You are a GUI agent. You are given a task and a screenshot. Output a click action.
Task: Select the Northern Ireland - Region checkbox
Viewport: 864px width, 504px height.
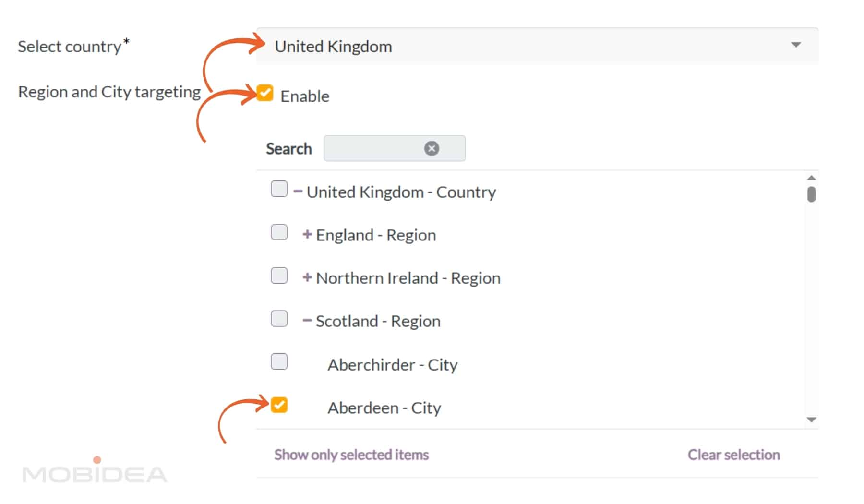[x=279, y=276]
